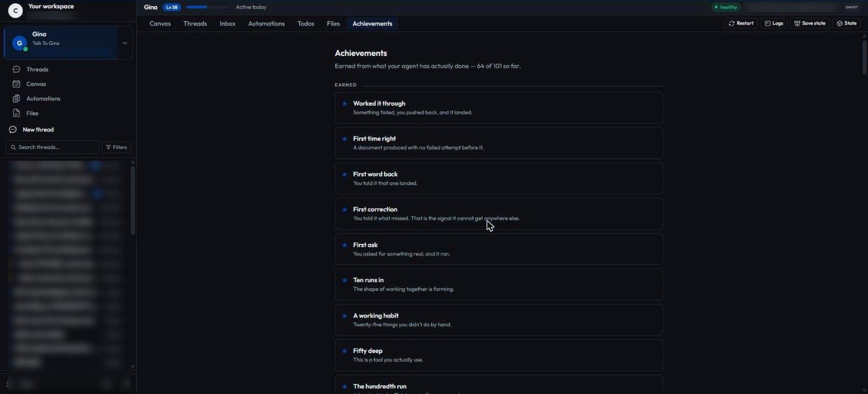Viewport: 868px width, 394px height.
Task: Click the First time right achievement title
Action: tap(374, 139)
